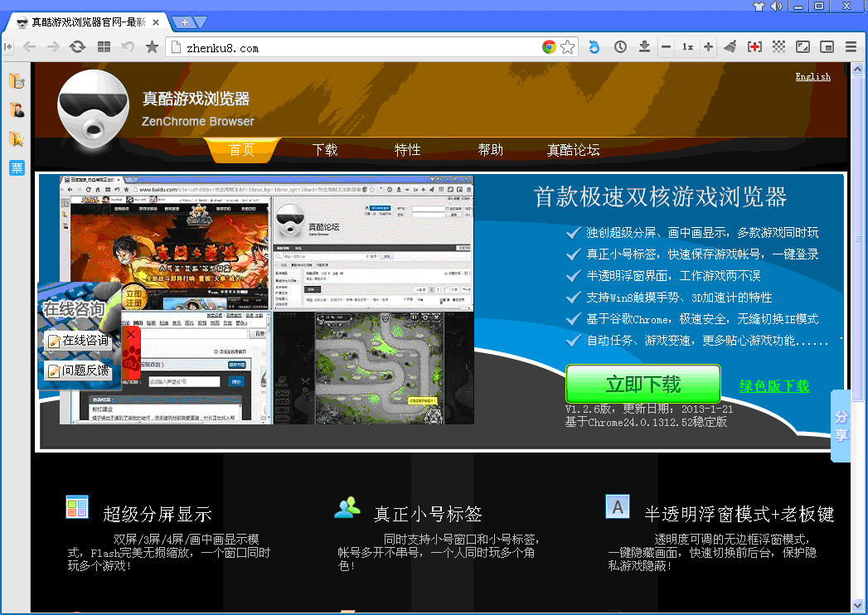Open the 特性 navigation item
The width and height of the screenshot is (868, 615).
[x=407, y=149]
